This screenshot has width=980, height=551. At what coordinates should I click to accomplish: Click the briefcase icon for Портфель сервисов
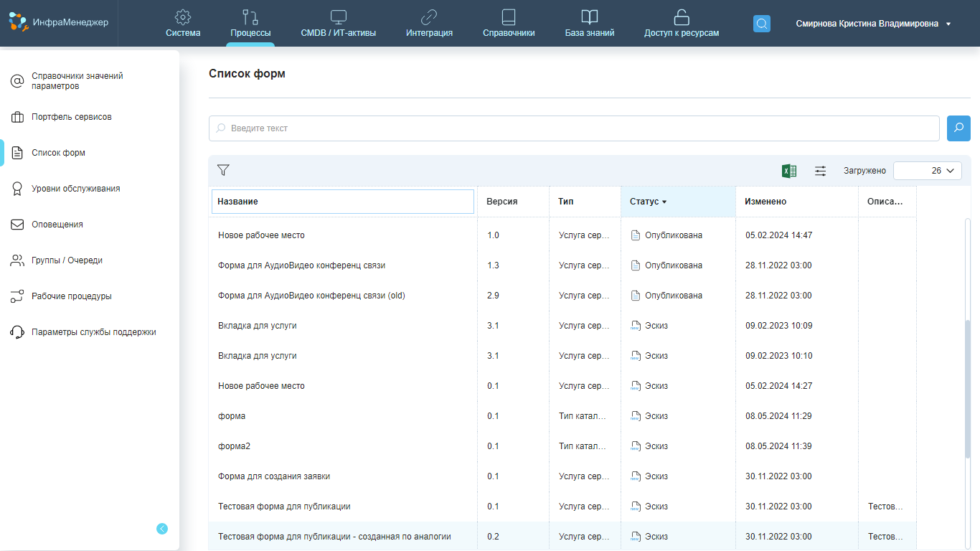point(17,117)
